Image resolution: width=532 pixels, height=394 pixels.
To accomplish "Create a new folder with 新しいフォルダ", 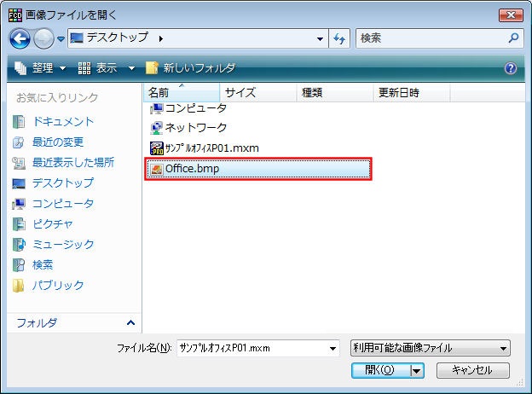I will 191,68.
